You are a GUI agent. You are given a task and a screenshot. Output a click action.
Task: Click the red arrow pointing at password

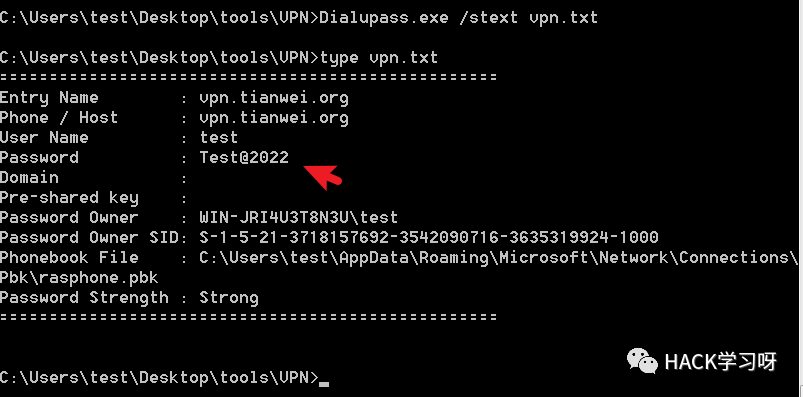(323, 175)
